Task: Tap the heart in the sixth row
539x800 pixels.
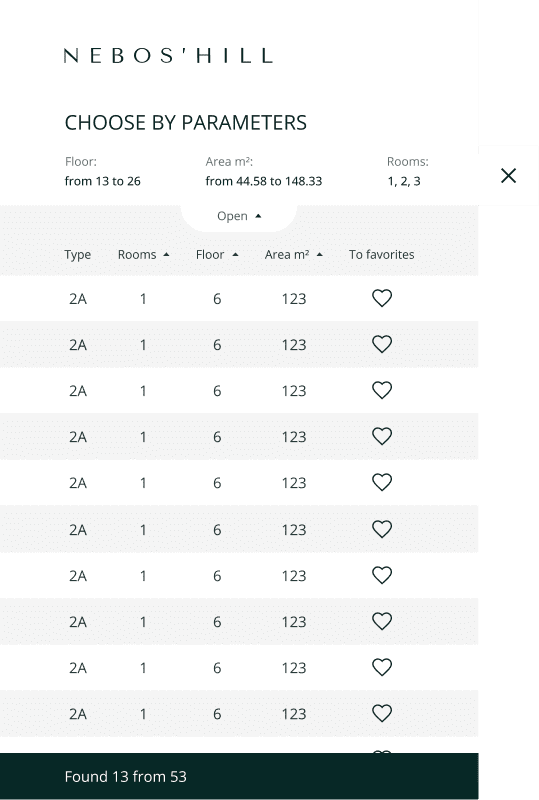Action: 382,529
